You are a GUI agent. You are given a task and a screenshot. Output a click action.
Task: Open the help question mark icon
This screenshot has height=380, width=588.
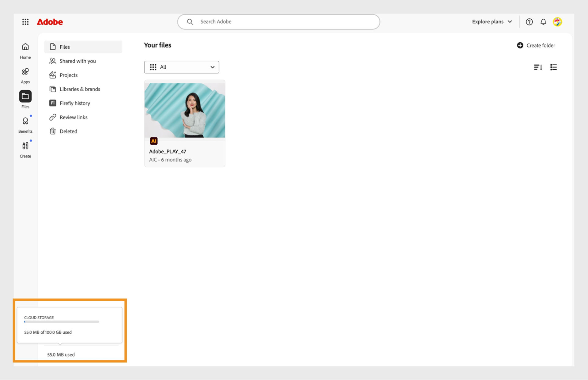(x=529, y=21)
